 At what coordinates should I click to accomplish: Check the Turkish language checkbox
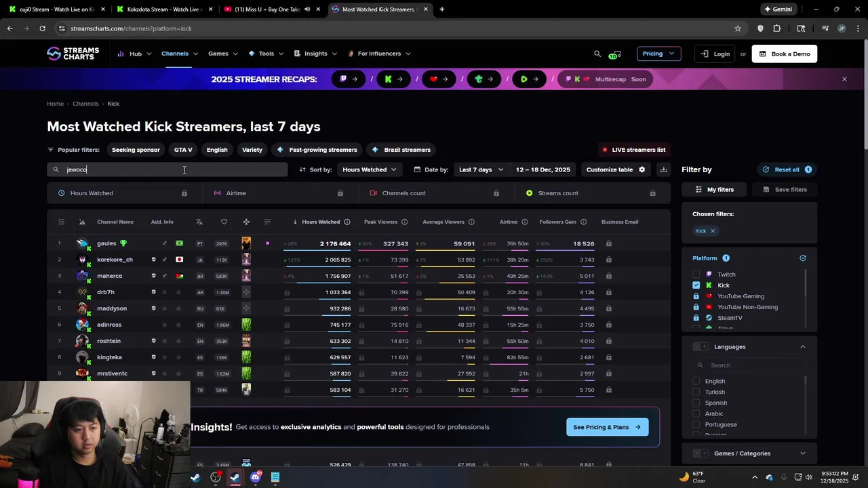click(x=696, y=392)
